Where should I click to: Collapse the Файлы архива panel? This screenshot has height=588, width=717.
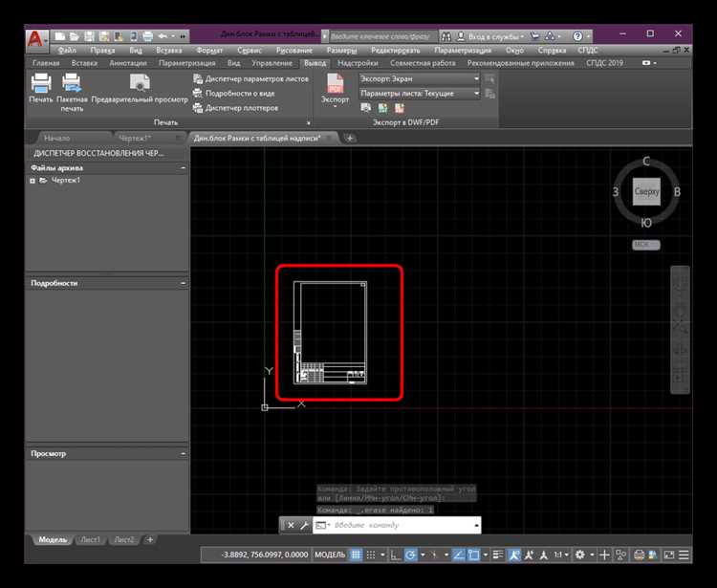point(183,168)
